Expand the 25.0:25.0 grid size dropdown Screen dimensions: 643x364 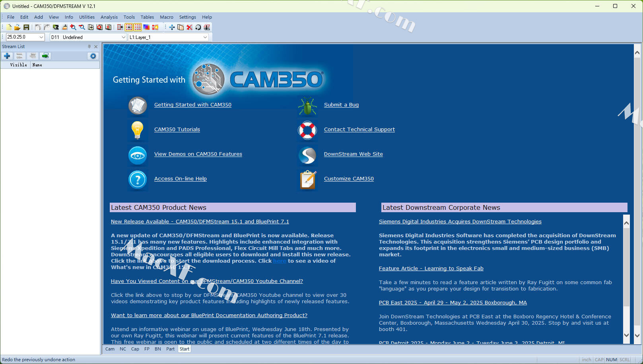point(41,37)
